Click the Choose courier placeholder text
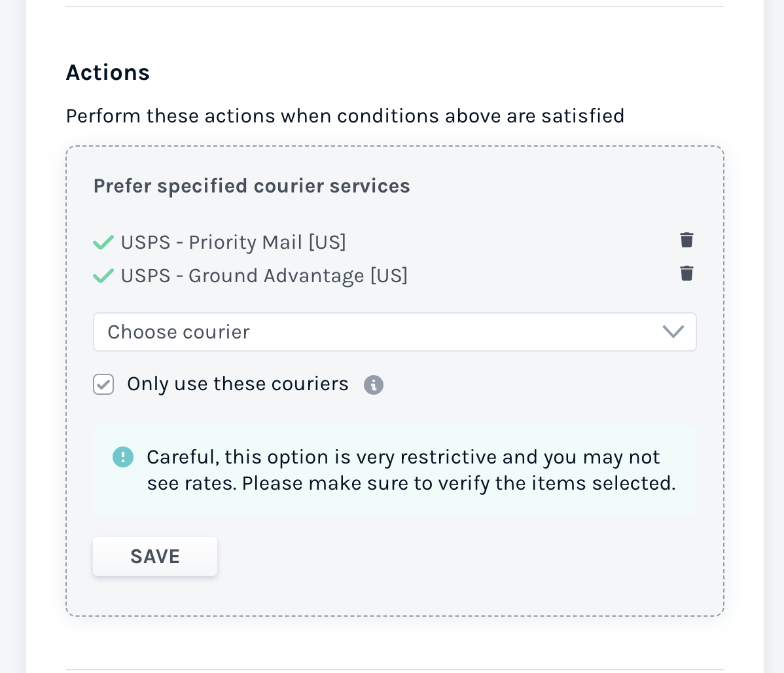 tap(179, 332)
